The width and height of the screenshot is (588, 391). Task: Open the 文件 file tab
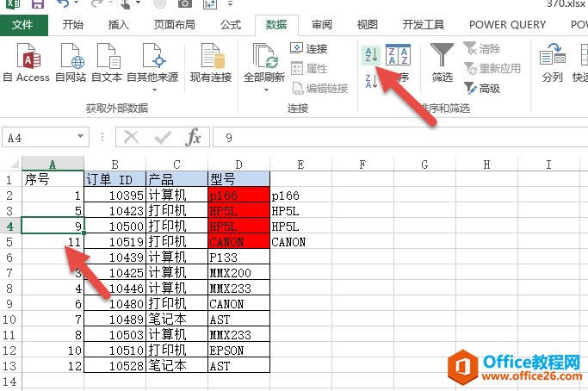23,25
